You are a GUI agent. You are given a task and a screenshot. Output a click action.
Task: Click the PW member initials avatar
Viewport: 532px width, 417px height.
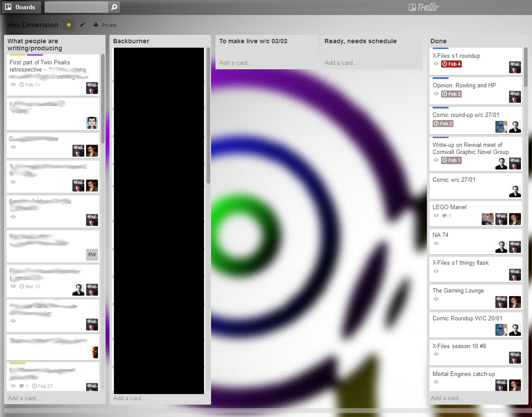click(92, 255)
